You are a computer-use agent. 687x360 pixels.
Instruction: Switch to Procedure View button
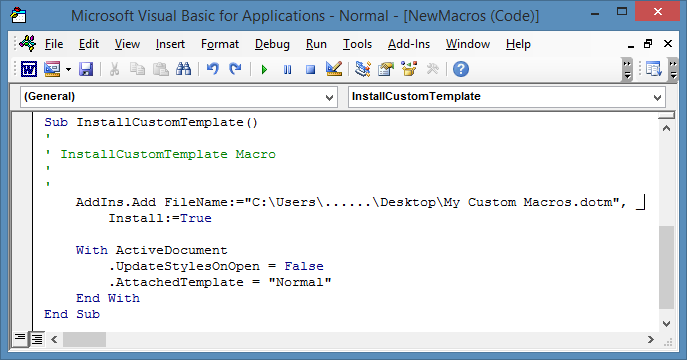[20, 339]
